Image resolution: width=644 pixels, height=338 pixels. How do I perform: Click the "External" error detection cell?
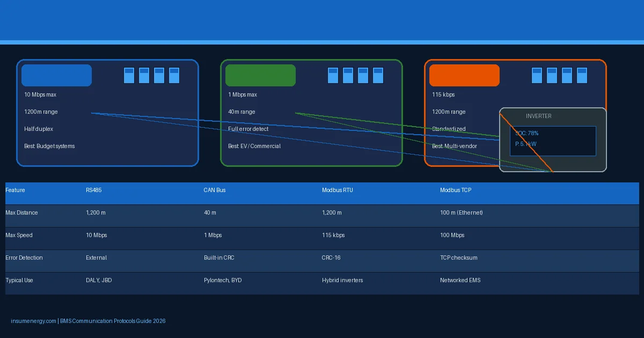click(97, 258)
